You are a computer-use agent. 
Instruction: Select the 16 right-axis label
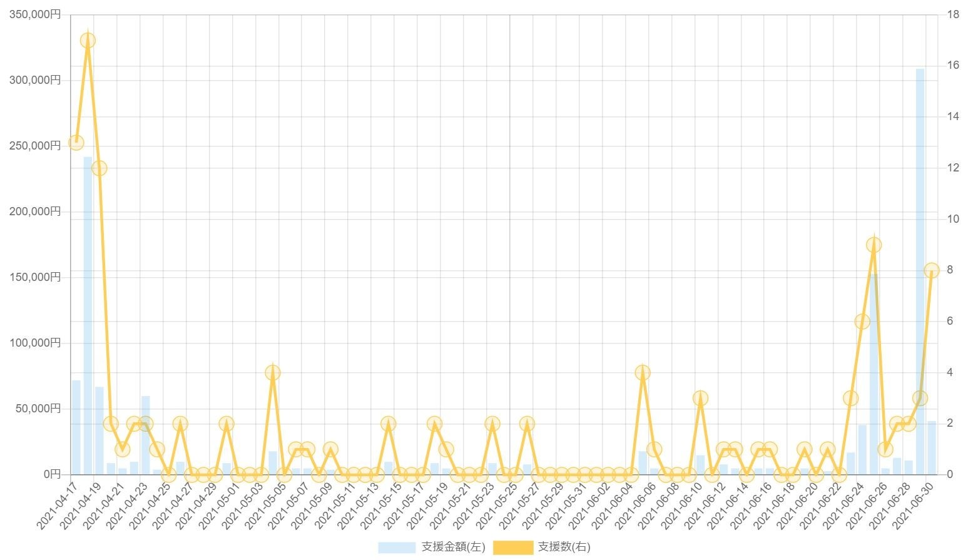(953, 66)
